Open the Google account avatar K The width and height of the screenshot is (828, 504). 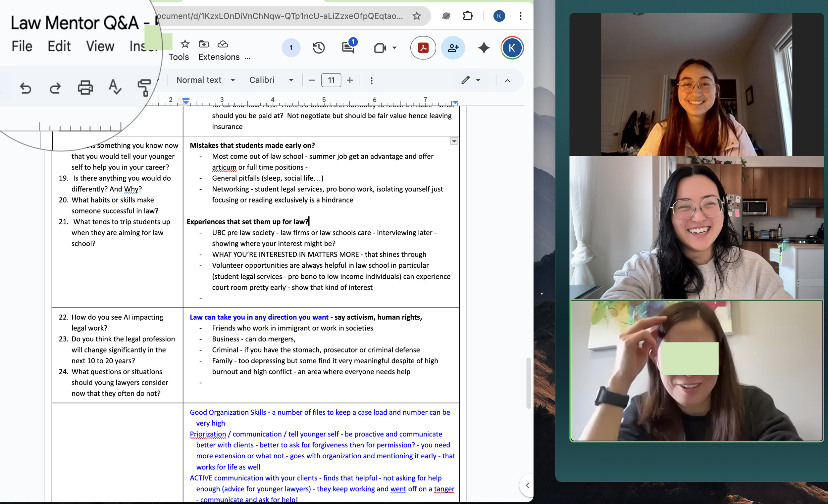(x=512, y=48)
